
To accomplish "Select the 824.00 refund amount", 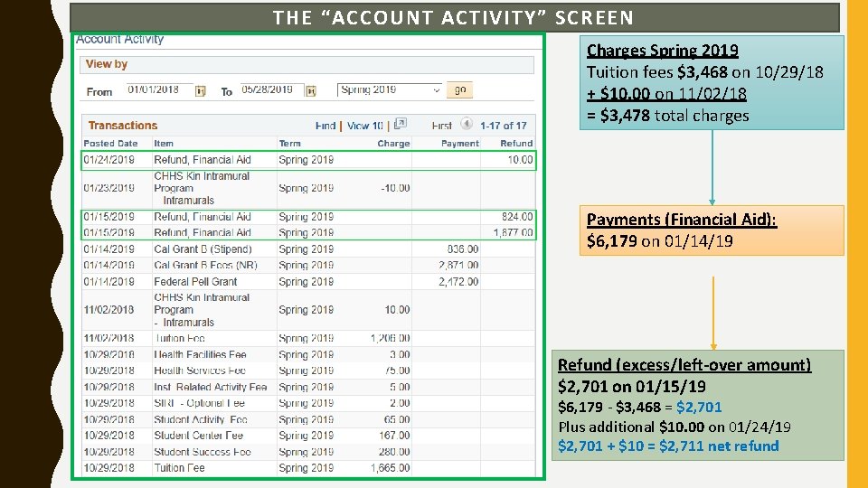I will (x=517, y=217).
